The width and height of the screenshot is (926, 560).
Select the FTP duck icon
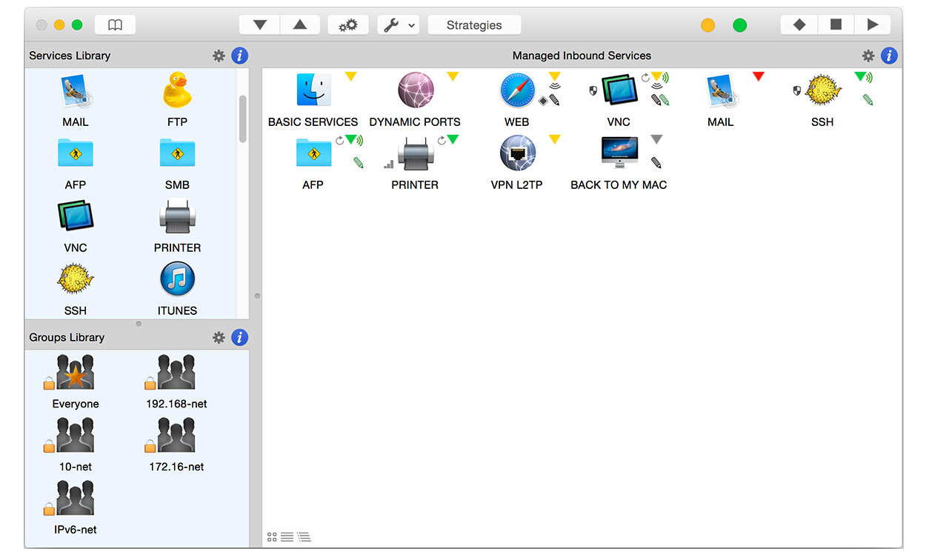coord(177,91)
